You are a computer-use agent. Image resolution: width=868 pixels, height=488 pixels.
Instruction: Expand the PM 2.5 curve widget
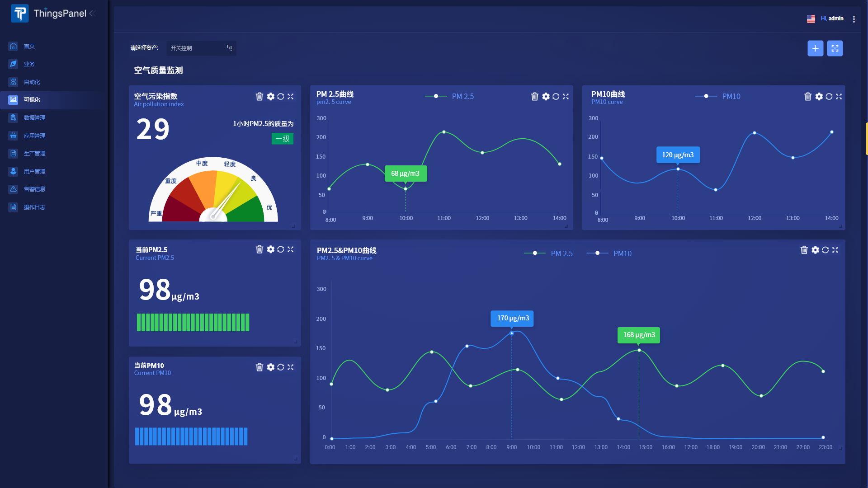566,96
